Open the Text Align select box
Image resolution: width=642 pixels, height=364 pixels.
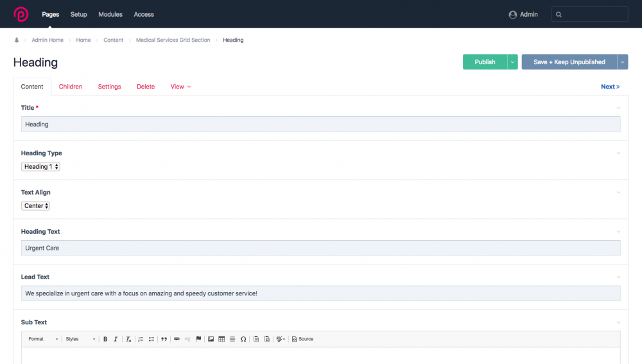[x=35, y=206]
